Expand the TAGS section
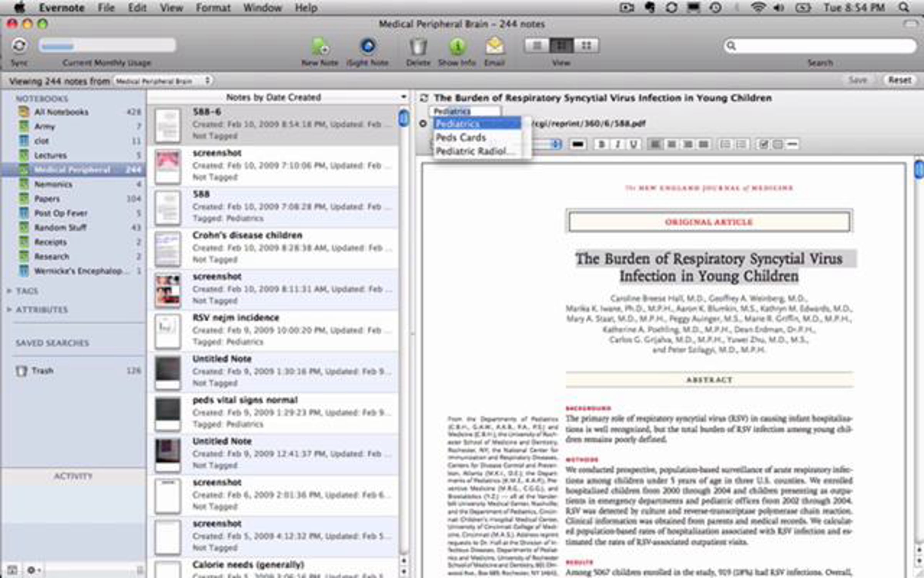924x578 pixels. pyautogui.click(x=9, y=291)
